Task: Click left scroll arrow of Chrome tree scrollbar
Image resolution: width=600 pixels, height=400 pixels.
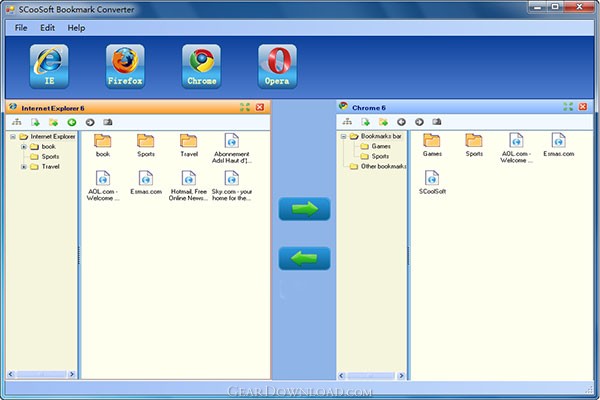Action: point(342,376)
